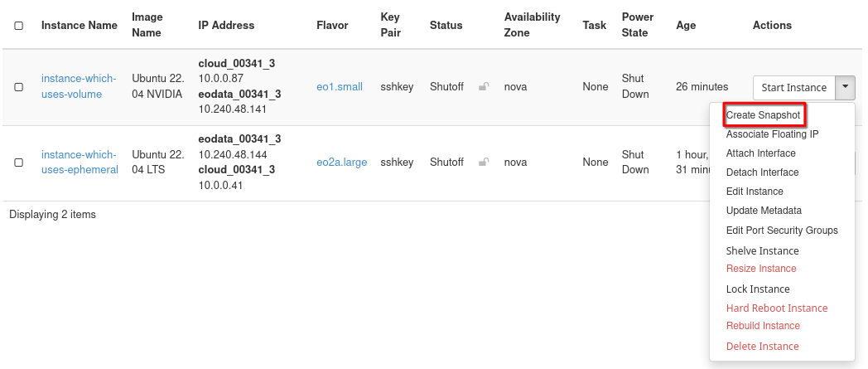
Task: Select Edit Port Security Groups
Action: point(782,231)
